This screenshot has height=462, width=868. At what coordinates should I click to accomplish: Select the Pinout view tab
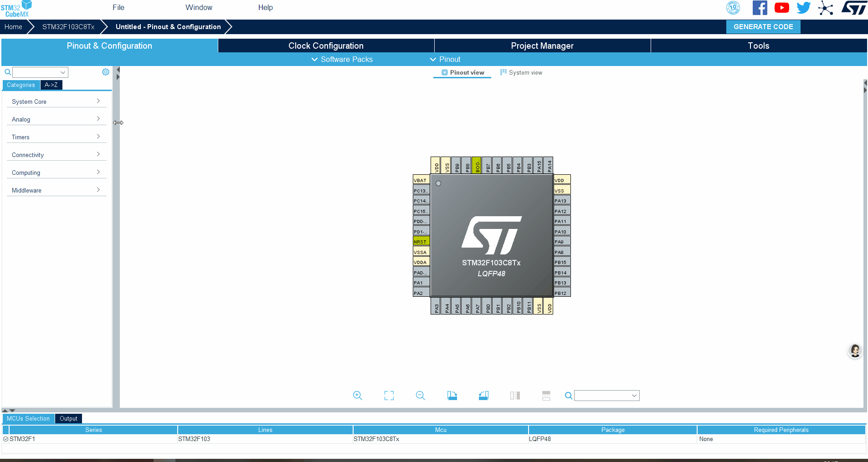click(x=462, y=72)
